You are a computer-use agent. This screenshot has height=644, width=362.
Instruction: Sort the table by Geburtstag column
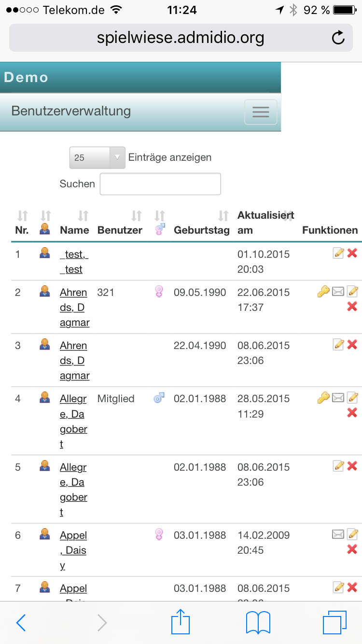click(x=202, y=230)
